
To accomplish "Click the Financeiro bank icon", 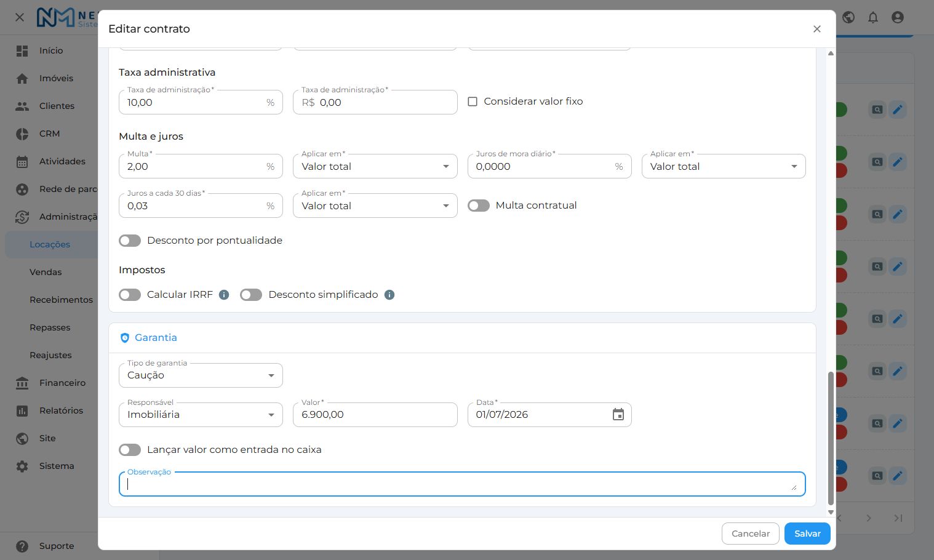I will (22, 383).
